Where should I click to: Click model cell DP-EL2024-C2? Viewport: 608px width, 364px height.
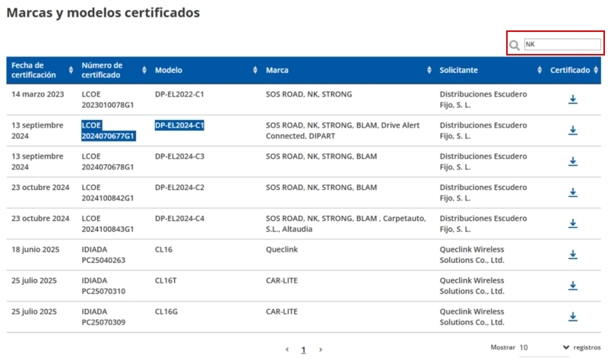coord(179,187)
